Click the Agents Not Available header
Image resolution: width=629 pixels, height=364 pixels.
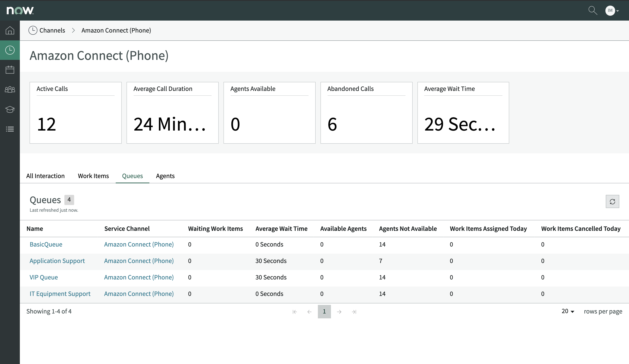pyautogui.click(x=408, y=229)
